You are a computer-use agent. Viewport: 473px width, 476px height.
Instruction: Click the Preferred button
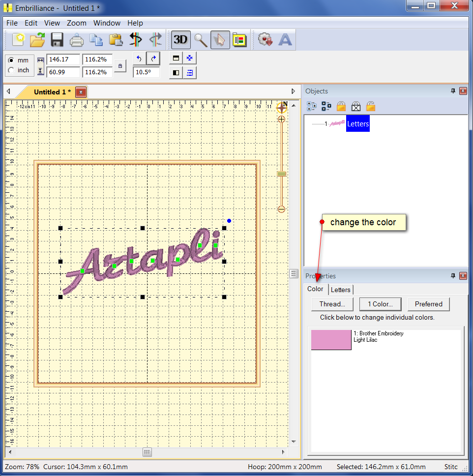(428, 304)
